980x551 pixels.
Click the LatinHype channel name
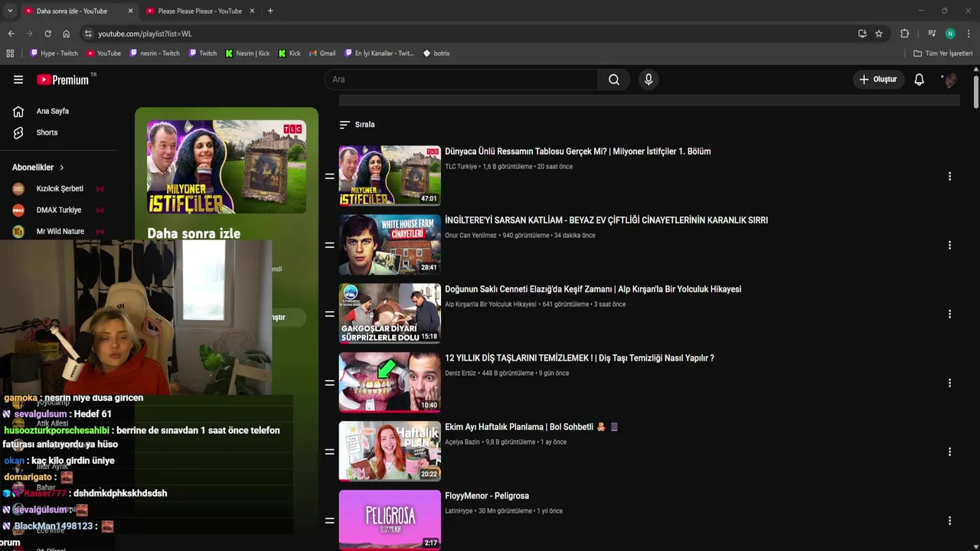pos(459,511)
